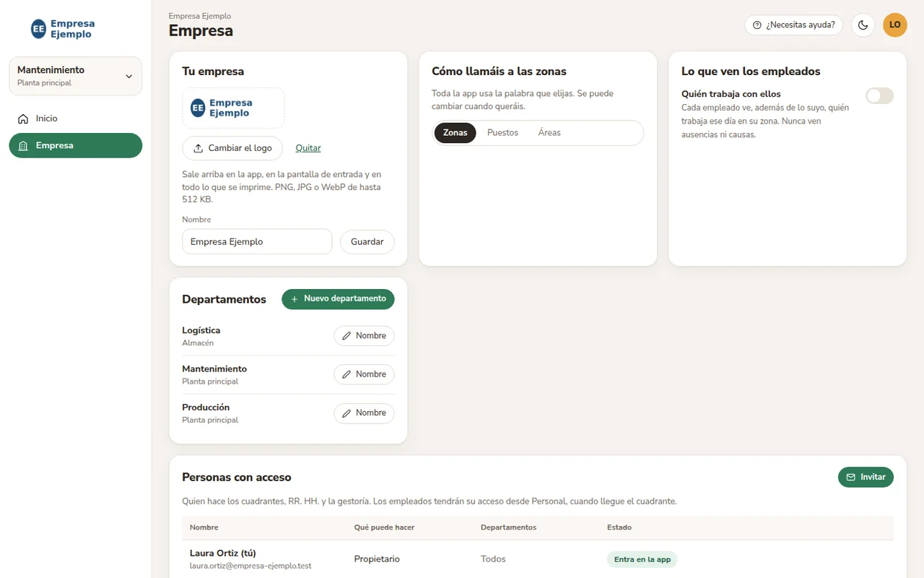Open ¿Necesitas ayuda? button

(793, 25)
